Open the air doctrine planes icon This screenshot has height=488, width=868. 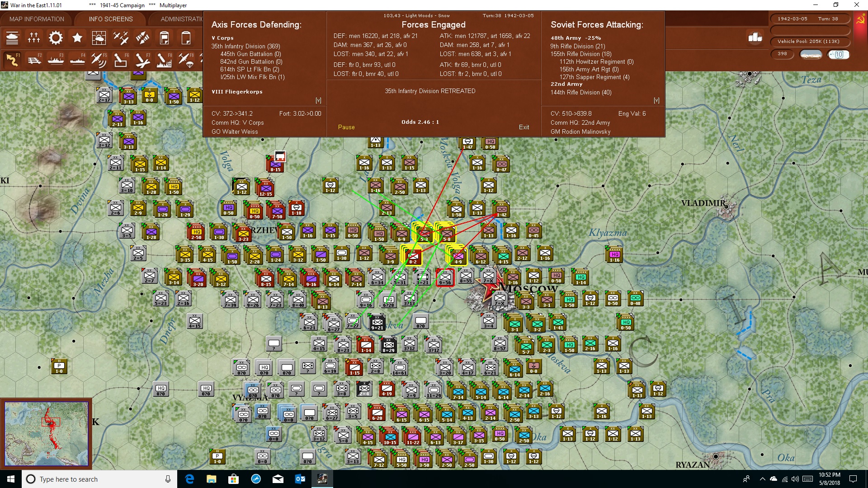click(x=121, y=38)
